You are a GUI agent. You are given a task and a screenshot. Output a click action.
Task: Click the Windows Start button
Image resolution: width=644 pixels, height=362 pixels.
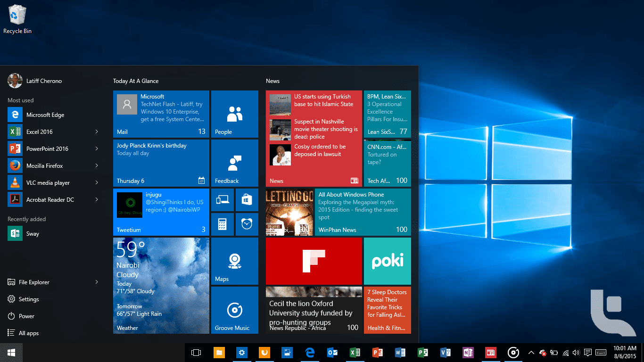point(11,353)
